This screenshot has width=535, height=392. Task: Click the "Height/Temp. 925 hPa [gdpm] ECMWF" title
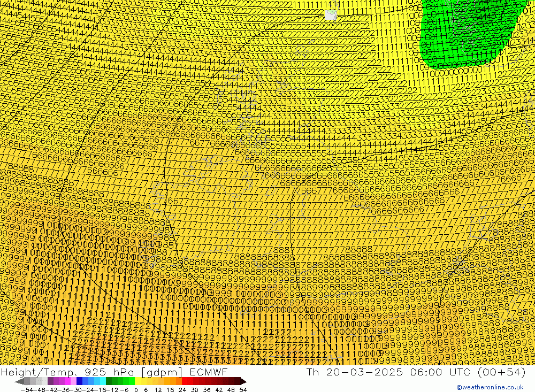click(x=114, y=372)
